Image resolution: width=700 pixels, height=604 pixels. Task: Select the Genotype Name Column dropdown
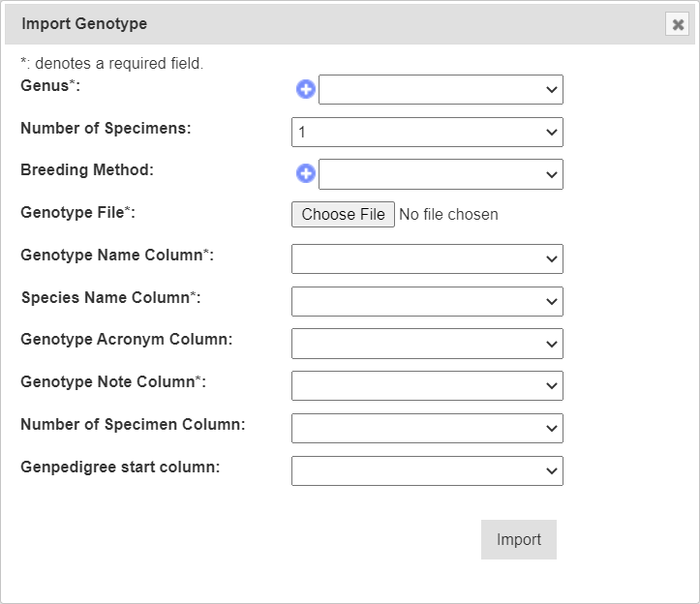[x=427, y=258]
